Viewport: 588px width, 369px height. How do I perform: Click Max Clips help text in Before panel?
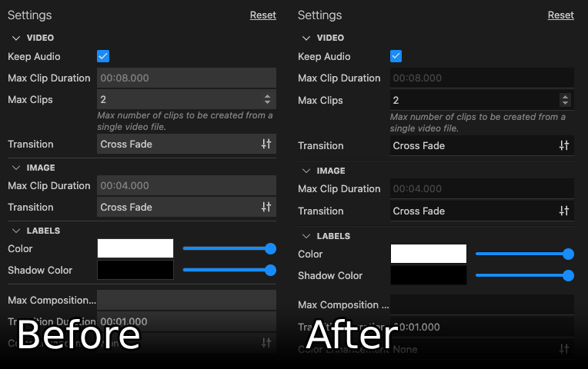(185, 121)
